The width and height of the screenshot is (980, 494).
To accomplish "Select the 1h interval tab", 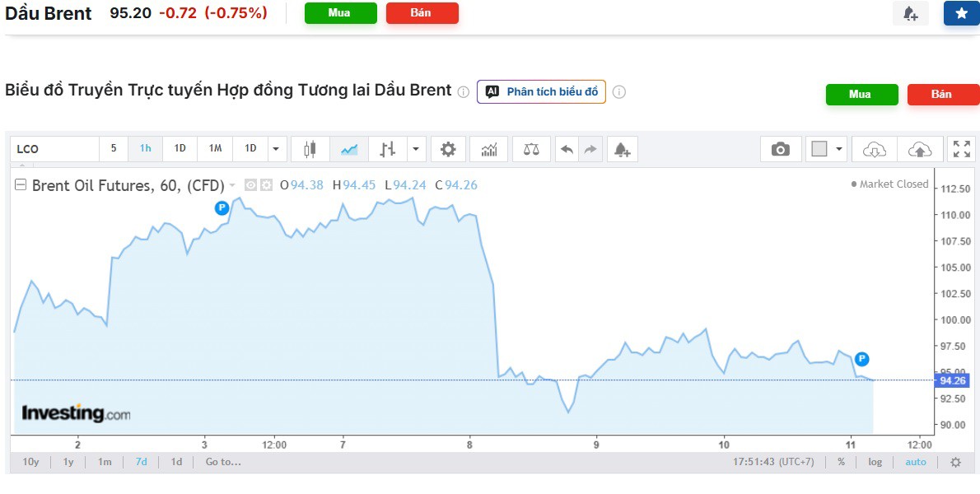I will [146, 149].
